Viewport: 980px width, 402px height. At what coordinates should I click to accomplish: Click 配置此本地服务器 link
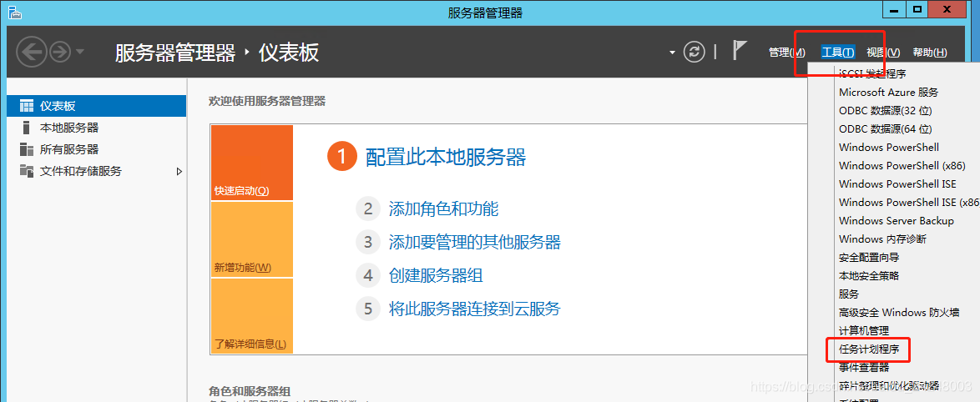point(446,158)
